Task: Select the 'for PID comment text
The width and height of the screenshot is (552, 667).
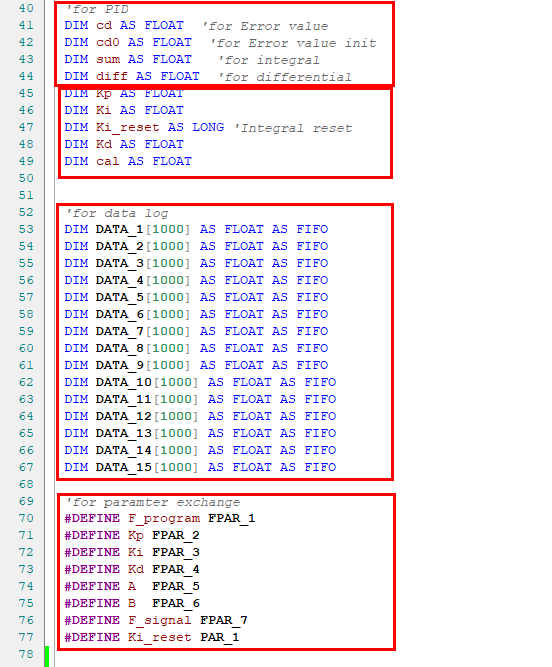Action: (97, 9)
